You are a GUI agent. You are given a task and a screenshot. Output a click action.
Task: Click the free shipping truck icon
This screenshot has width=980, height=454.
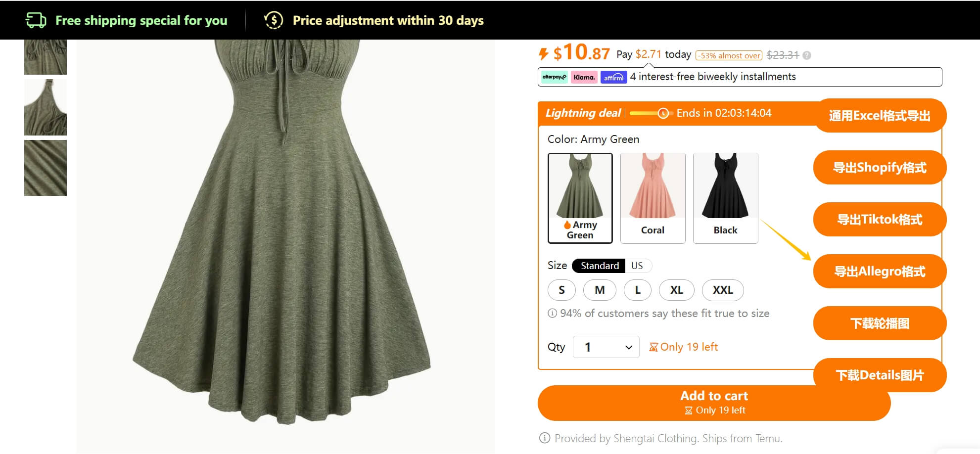coord(36,20)
